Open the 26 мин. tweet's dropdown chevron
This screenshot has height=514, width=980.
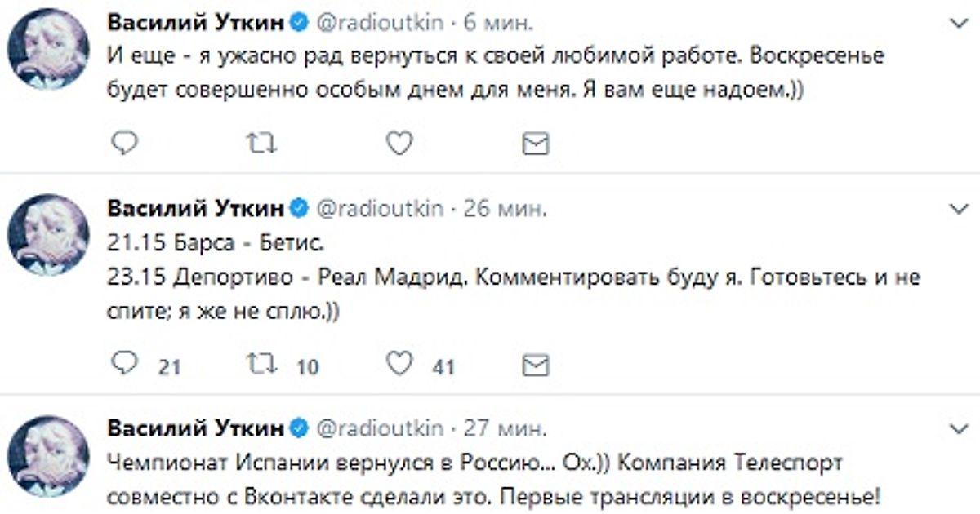pyautogui.click(x=956, y=210)
